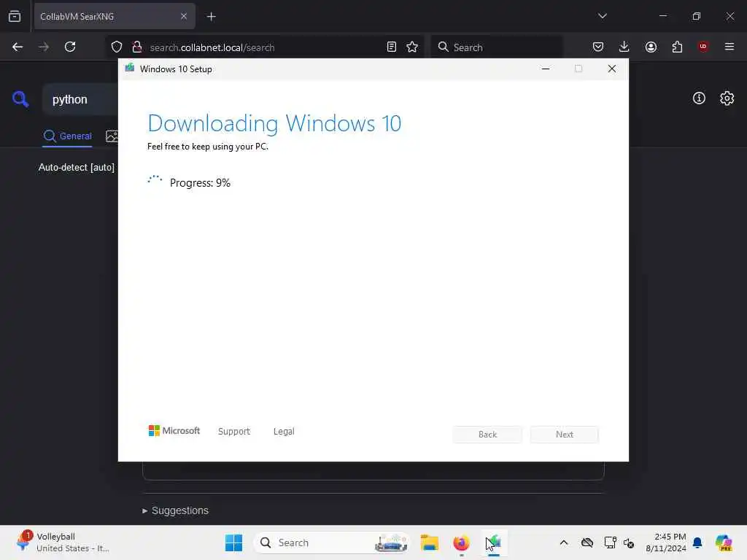Focus the Firefox Search box

pos(496,47)
